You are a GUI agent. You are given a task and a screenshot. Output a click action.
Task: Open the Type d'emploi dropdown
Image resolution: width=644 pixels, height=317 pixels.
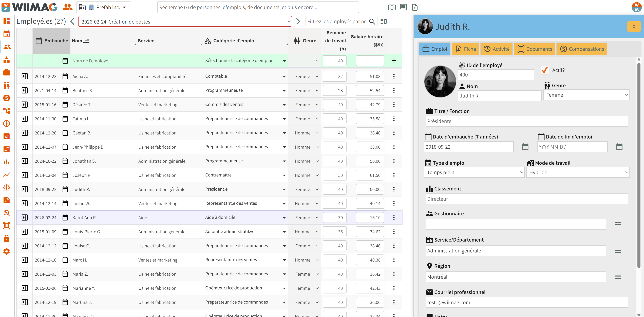[x=474, y=172]
